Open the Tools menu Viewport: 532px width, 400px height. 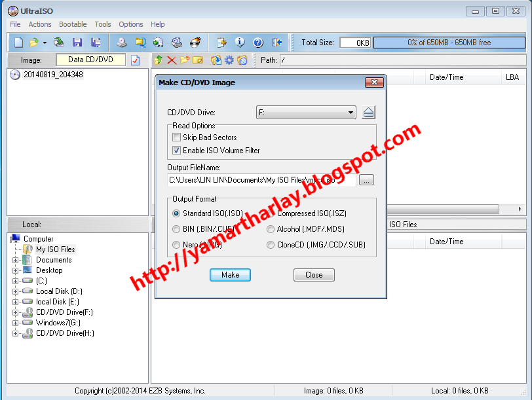point(102,24)
